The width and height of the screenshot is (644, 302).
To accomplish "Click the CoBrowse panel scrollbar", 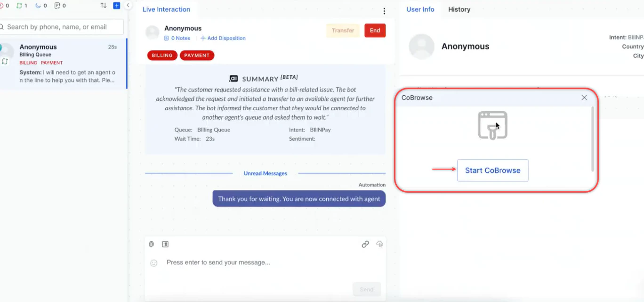I will click(593, 139).
